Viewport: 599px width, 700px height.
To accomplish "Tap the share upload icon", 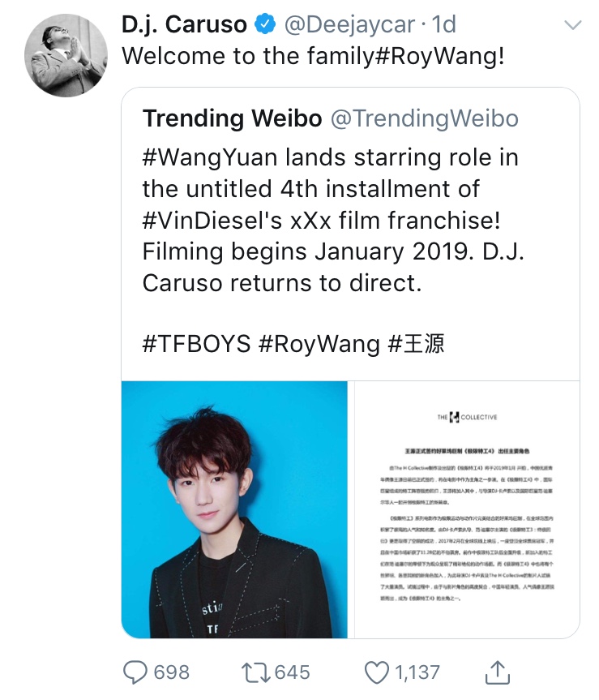I will coord(498,672).
